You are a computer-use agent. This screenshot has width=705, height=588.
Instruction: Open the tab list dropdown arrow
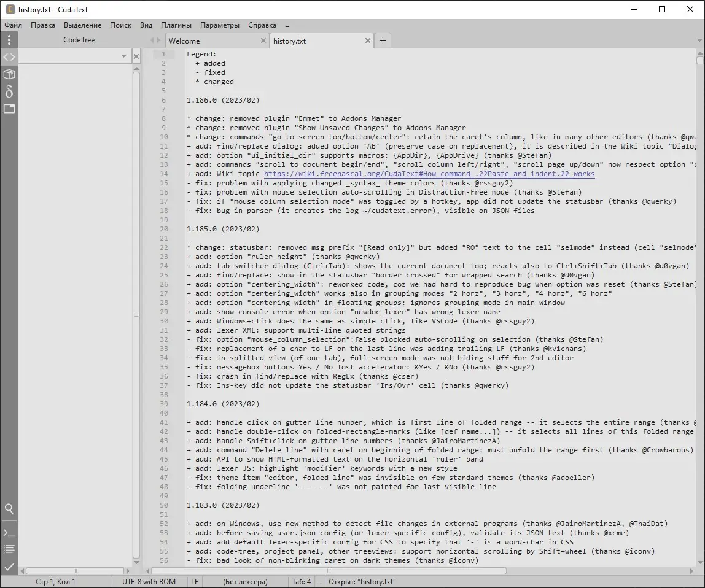pos(699,41)
